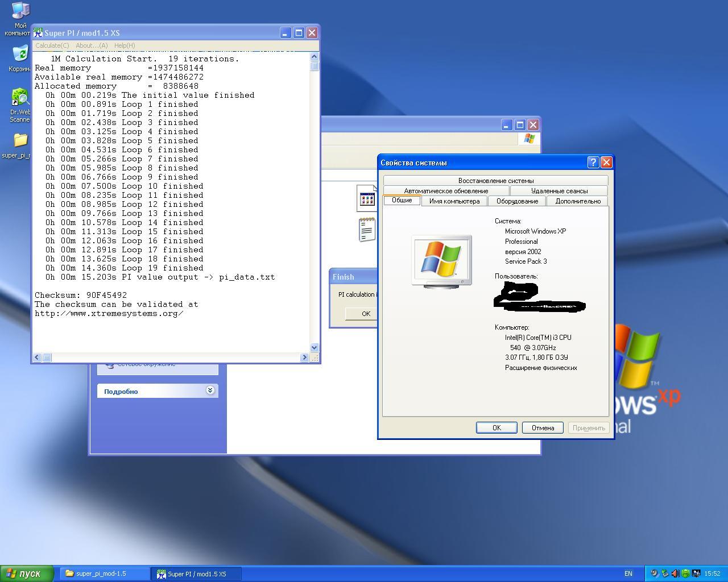This screenshot has height=582, width=728.
Task: Open the Calculate(C) menu
Action: [x=52, y=45]
